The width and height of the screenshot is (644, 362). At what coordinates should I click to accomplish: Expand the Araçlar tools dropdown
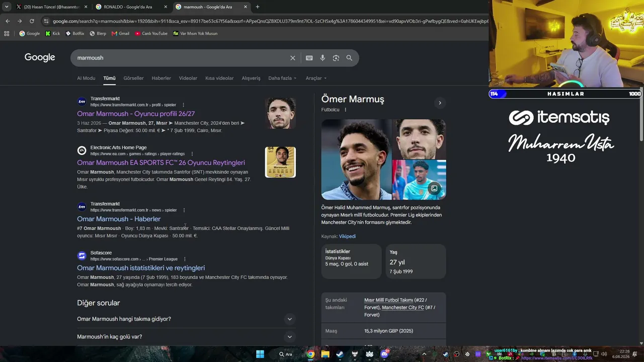(316, 78)
